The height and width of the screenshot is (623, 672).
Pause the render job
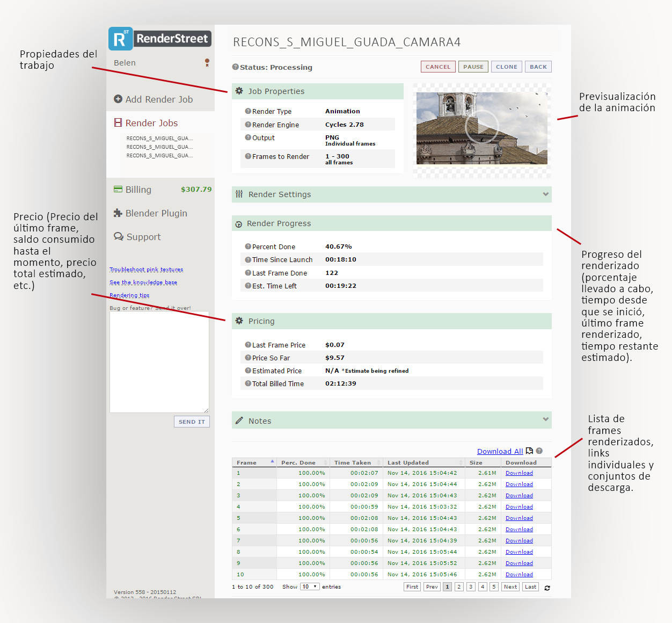tap(473, 67)
